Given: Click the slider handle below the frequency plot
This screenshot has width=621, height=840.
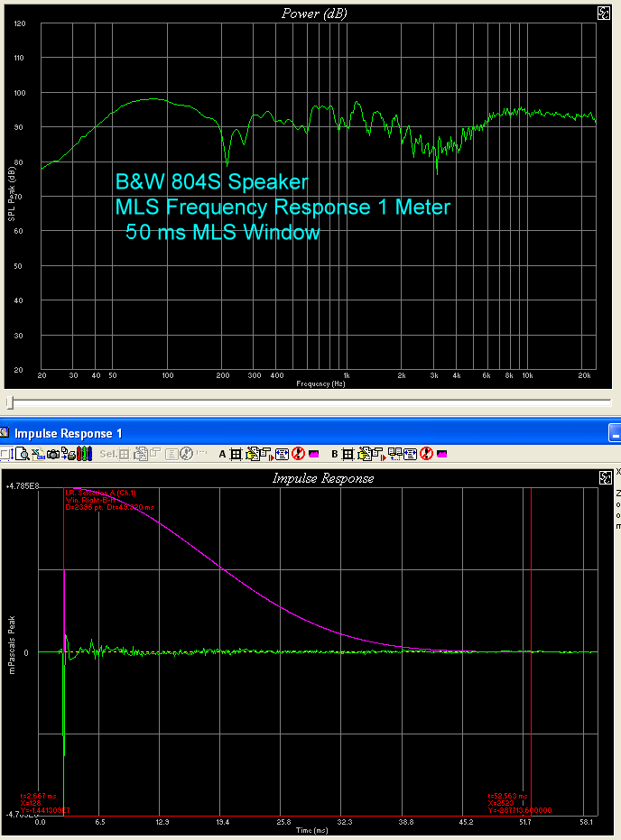Looking at the screenshot, I should (10, 402).
